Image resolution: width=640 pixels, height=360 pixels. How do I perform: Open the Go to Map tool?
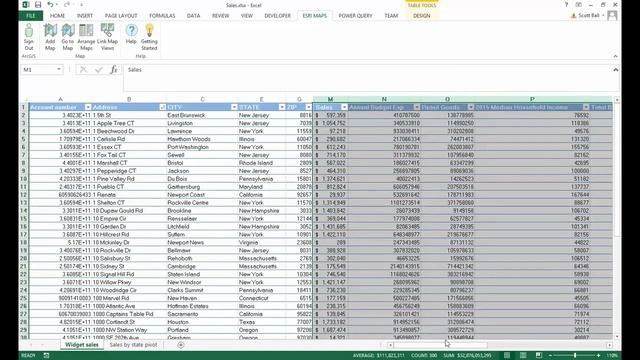click(x=67, y=37)
